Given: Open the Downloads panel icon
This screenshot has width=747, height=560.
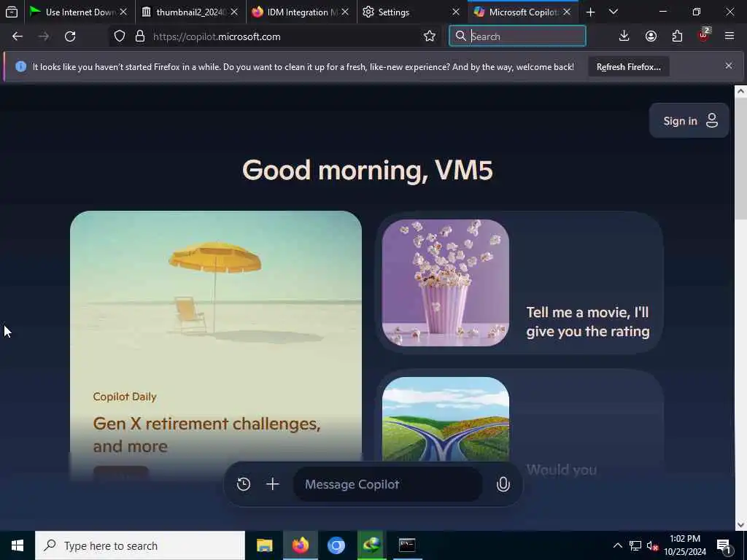Looking at the screenshot, I should (x=624, y=36).
